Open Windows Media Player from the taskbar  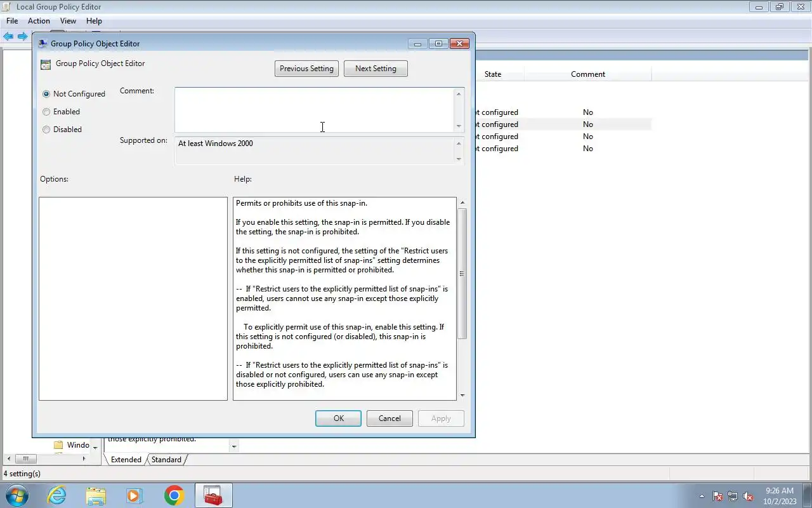[x=134, y=496]
